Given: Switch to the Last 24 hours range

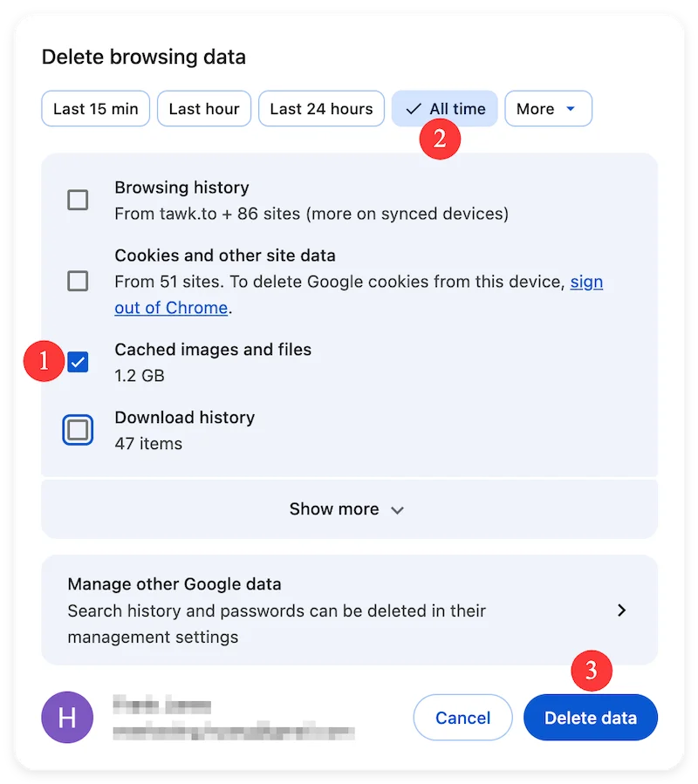Looking at the screenshot, I should [321, 108].
